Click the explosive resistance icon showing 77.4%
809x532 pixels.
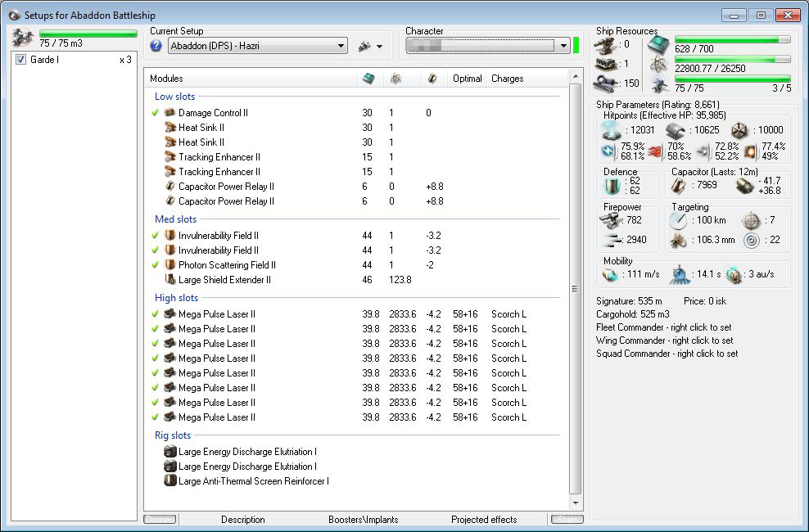point(751,151)
